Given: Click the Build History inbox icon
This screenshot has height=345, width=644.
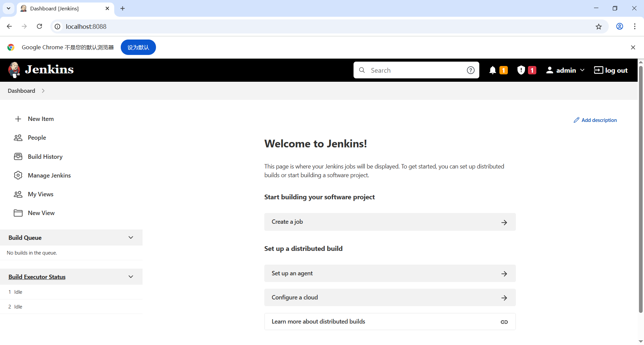Looking at the screenshot, I should (18, 156).
